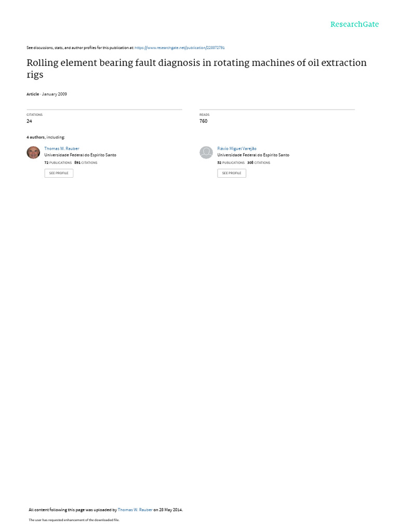
Task: Click the uploader Thomas W. Rauber link at bottom
Action: 135,510
